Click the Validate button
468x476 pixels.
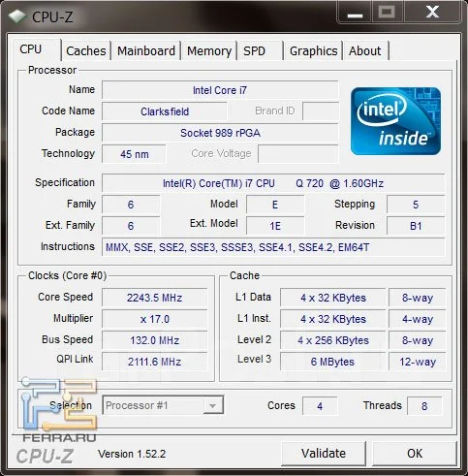(324, 454)
